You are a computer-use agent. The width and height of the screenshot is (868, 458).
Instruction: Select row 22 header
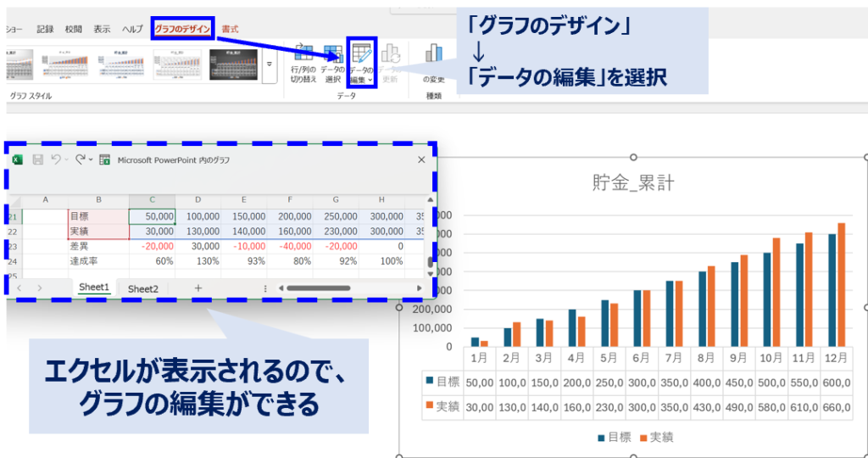coord(15,232)
